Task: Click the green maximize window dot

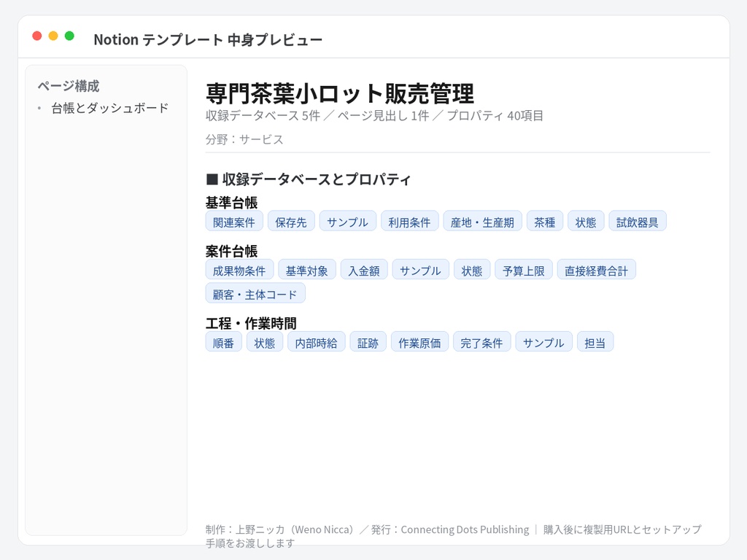Action: [69, 36]
